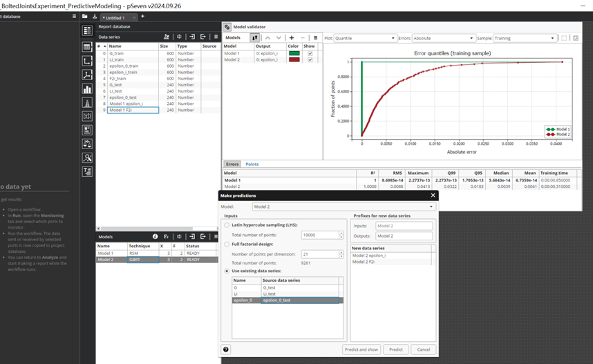Select the epsilon_0_test source data series cell
This screenshot has width=593, height=364.
300,300
